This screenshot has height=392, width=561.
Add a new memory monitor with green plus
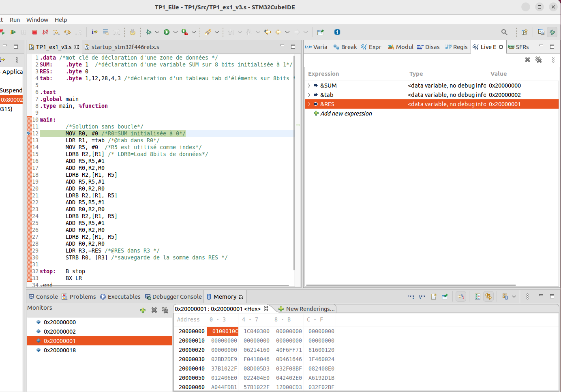[x=143, y=310]
